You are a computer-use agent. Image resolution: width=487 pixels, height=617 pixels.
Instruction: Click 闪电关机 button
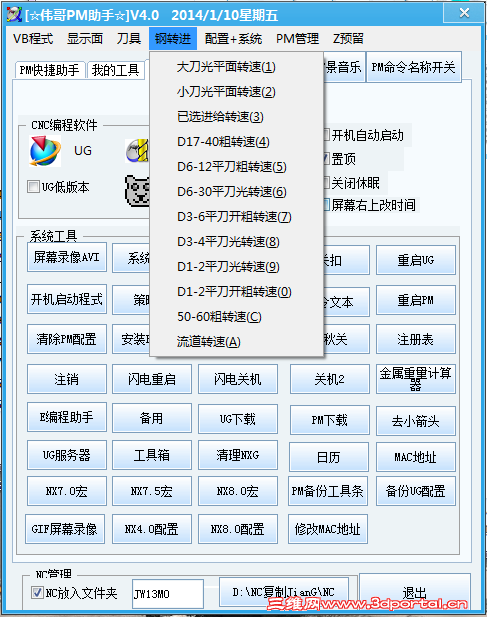(x=238, y=379)
